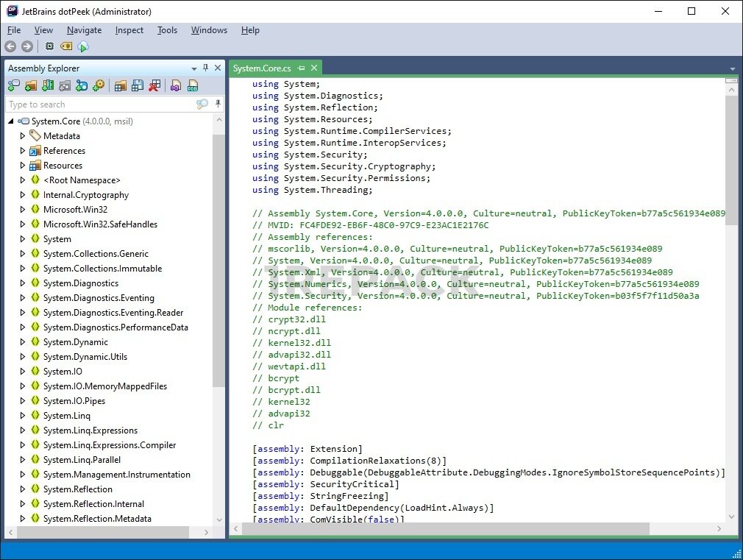Open Assembly Explorer window options dropdown arrow
This screenshot has height=560, width=743.
(193, 68)
